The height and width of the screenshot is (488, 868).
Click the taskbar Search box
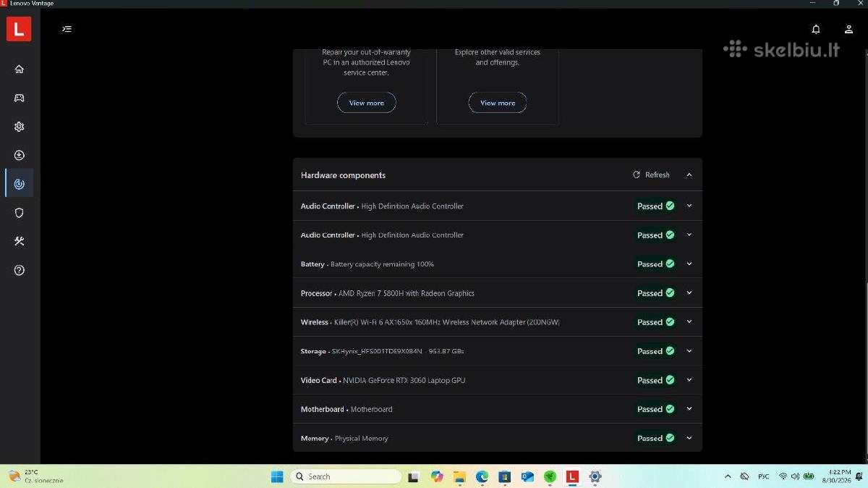pos(346,476)
